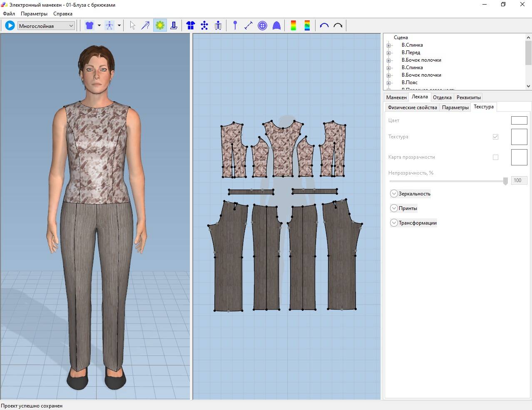Select the arrow pointer tool

[132, 26]
